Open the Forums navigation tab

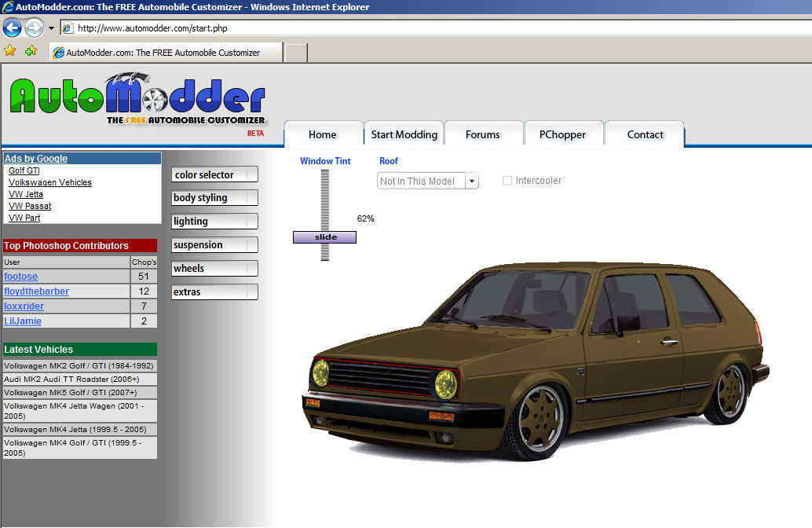click(483, 134)
